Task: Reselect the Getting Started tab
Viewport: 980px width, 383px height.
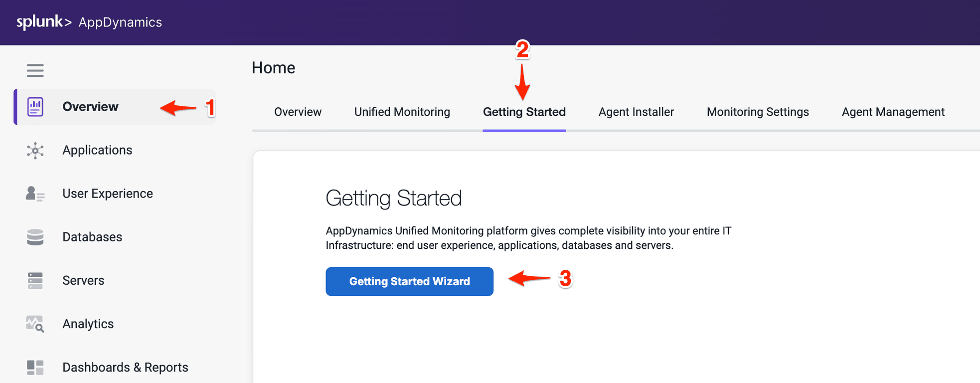Action: click(524, 112)
